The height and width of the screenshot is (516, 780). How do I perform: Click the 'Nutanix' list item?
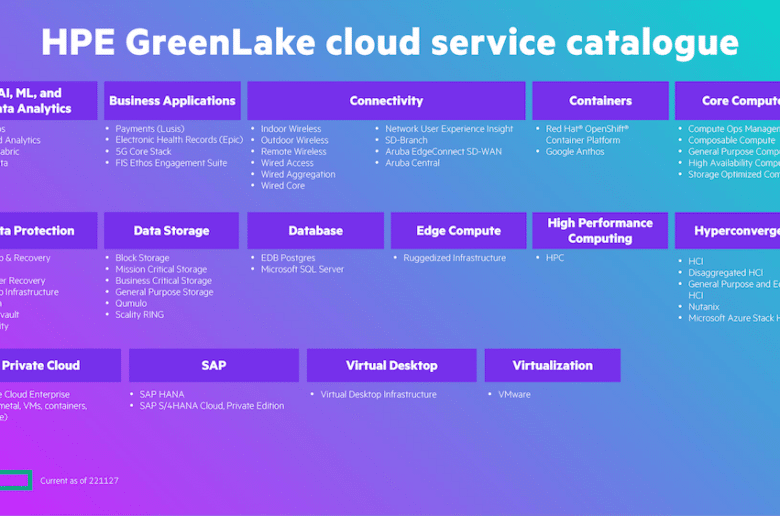coord(703,307)
